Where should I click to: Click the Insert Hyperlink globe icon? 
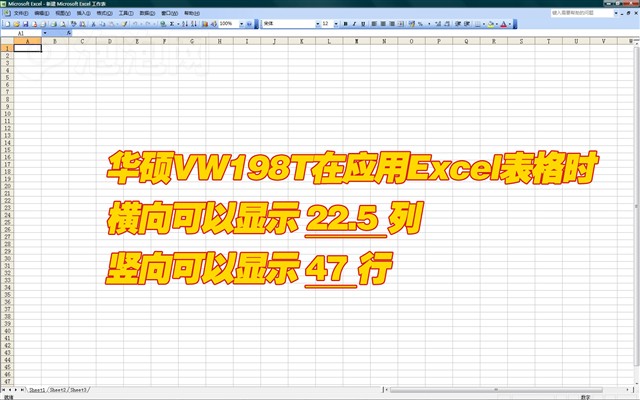click(163, 24)
